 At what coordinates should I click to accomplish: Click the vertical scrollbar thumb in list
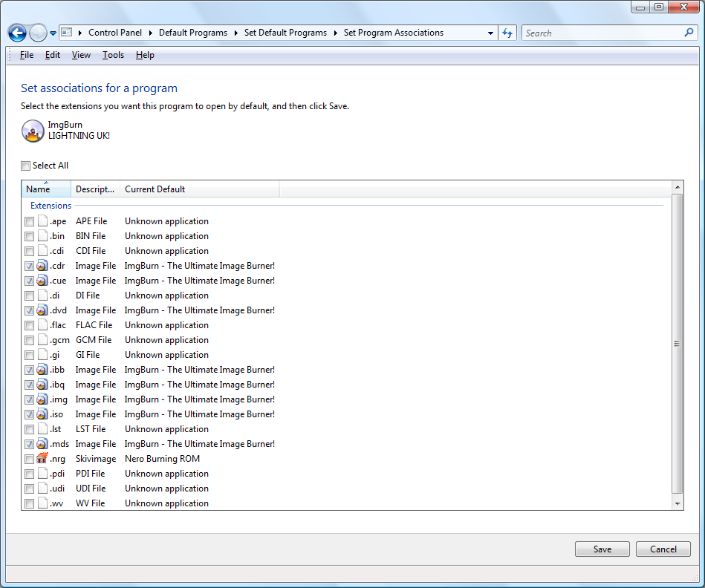coord(677,344)
